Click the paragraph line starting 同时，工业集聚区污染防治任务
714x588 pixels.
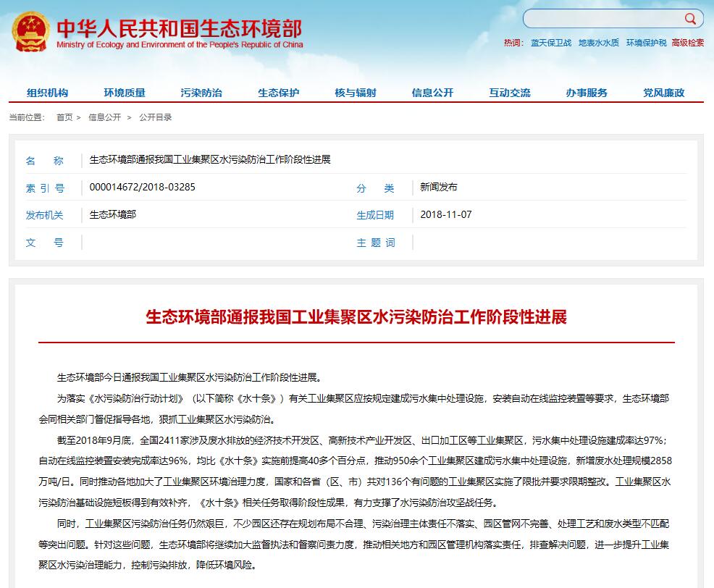tap(363, 524)
